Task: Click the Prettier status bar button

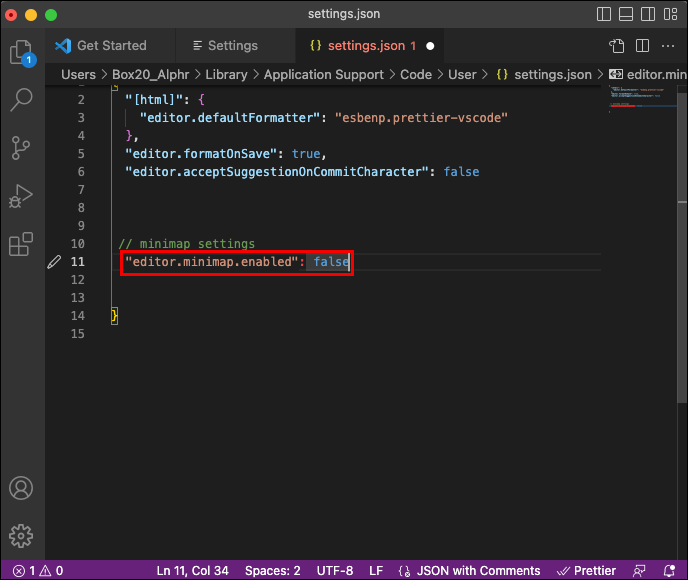Action: point(586,570)
